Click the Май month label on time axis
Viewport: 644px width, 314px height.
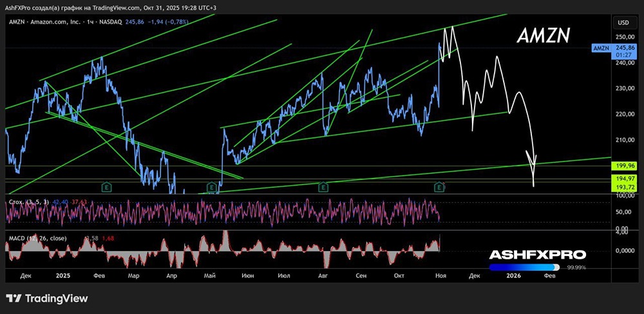[x=211, y=276]
